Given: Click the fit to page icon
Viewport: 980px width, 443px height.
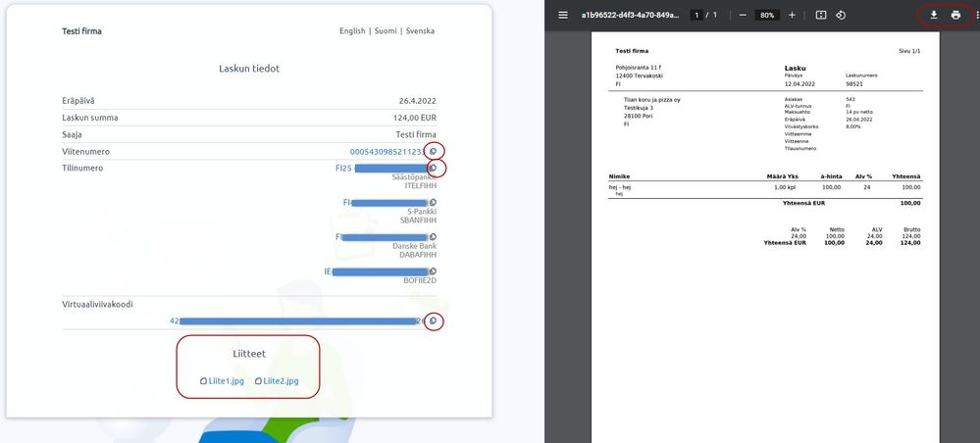Looking at the screenshot, I should coord(821,15).
